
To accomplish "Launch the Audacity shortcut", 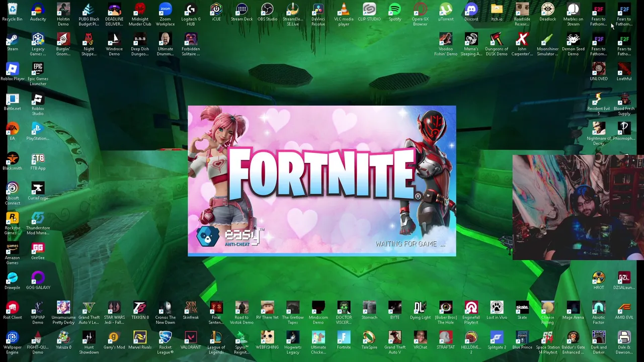I will pyautogui.click(x=38, y=13).
